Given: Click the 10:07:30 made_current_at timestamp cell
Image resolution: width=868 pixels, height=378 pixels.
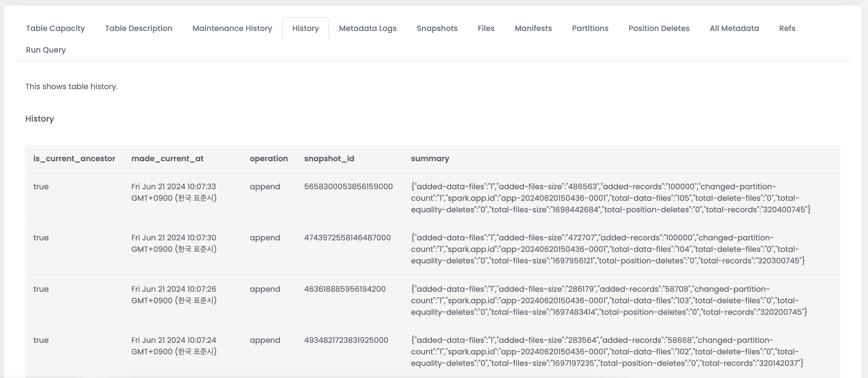Looking at the screenshot, I should pyautogui.click(x=174, y=243).
